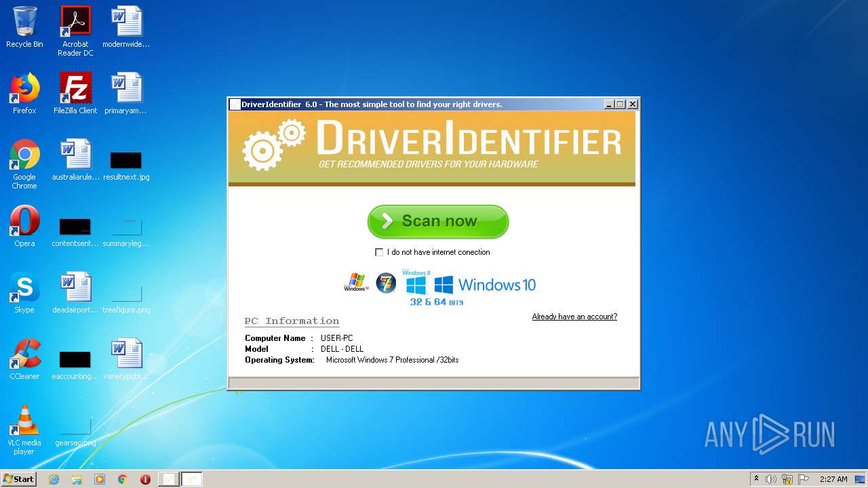Select the treefigure.png file icon
Image resolution: width=868 pixels, height=488 pixels.
(x=126, y=298)
